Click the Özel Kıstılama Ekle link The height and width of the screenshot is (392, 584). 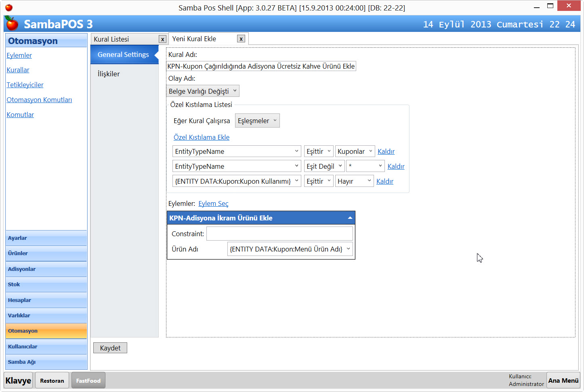click(x=201, y=137)
